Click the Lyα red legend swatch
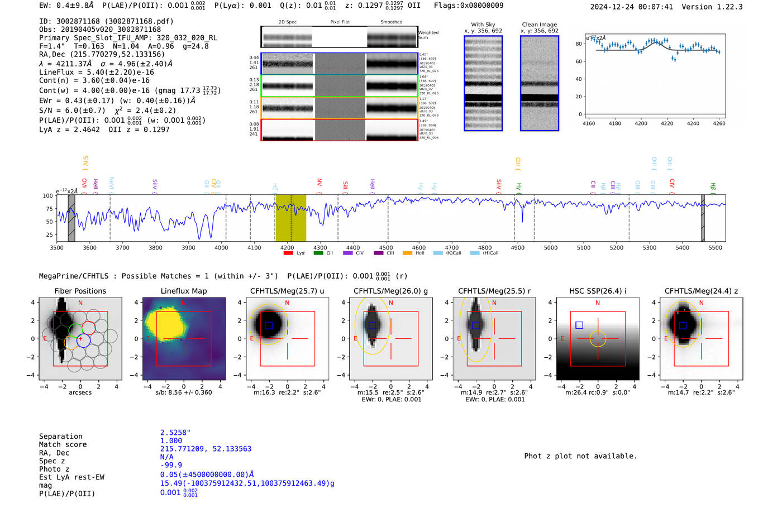 (x=288, y=253)
